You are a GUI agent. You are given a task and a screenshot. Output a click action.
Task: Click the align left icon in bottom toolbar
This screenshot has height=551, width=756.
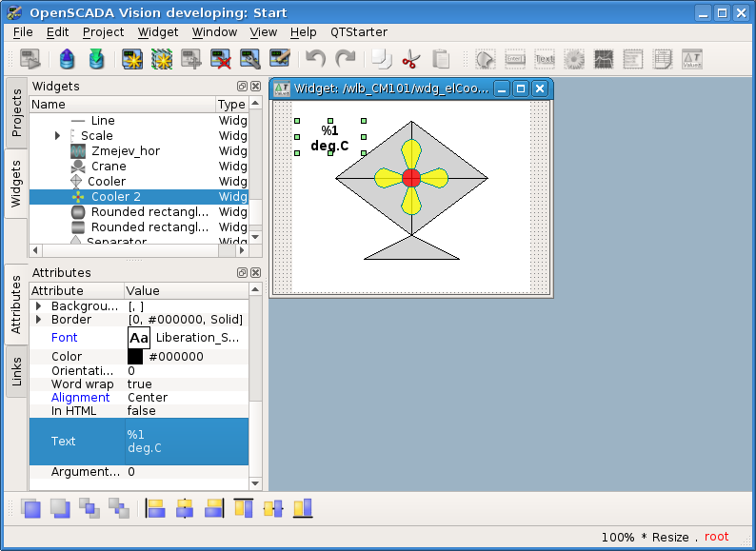point(155,508)
